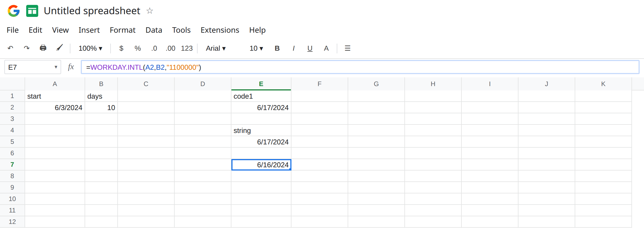Select cell with 6/3/2024
644x231 pixels.
point(55,108)
